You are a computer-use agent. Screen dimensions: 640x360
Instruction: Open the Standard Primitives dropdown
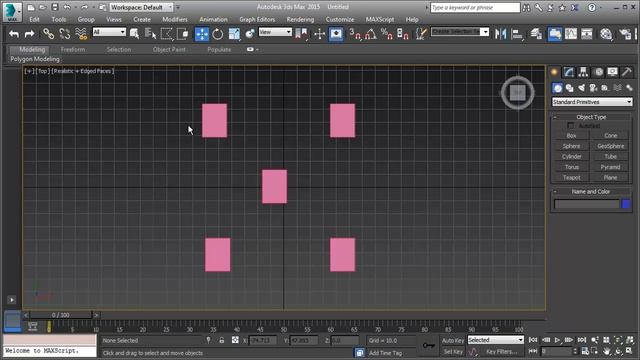(x=592, y=102)
